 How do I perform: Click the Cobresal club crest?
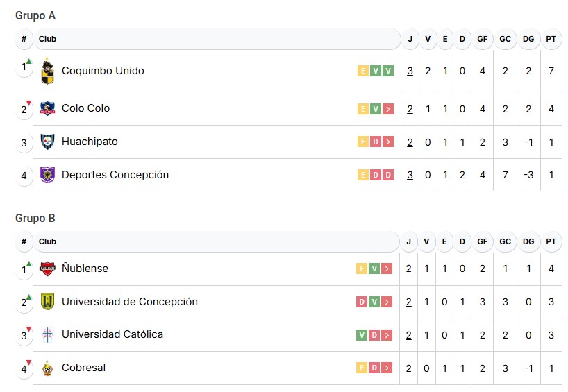(47, 368)
